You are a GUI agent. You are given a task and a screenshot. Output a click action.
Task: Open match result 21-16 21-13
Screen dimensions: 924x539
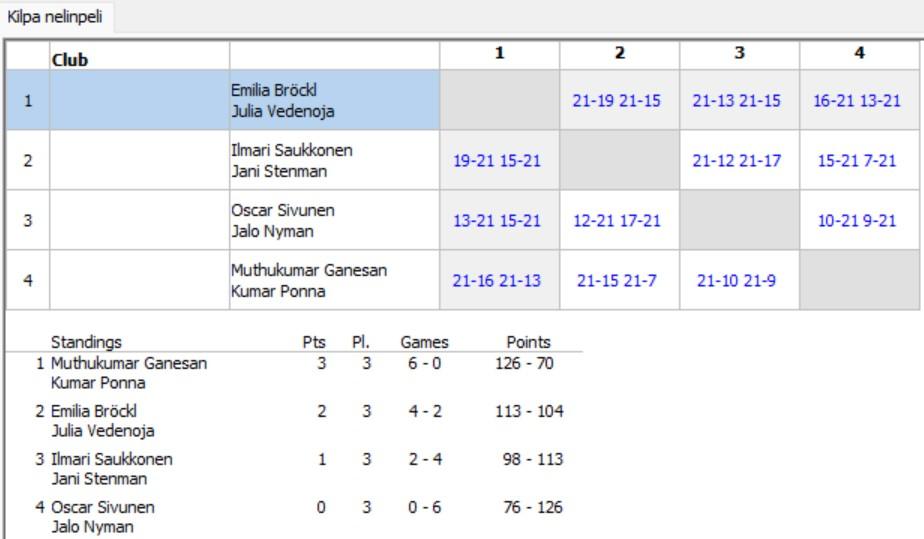(497, 280)
